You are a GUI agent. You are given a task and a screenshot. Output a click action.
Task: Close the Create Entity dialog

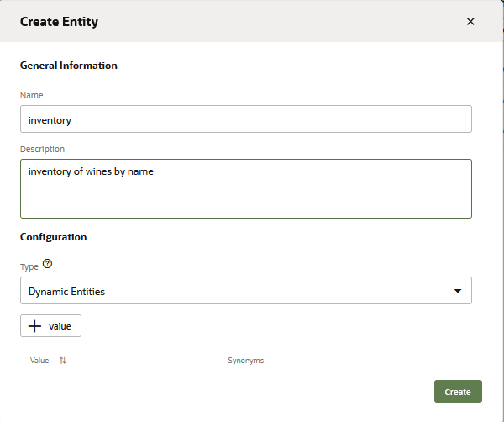coord(470,22)
